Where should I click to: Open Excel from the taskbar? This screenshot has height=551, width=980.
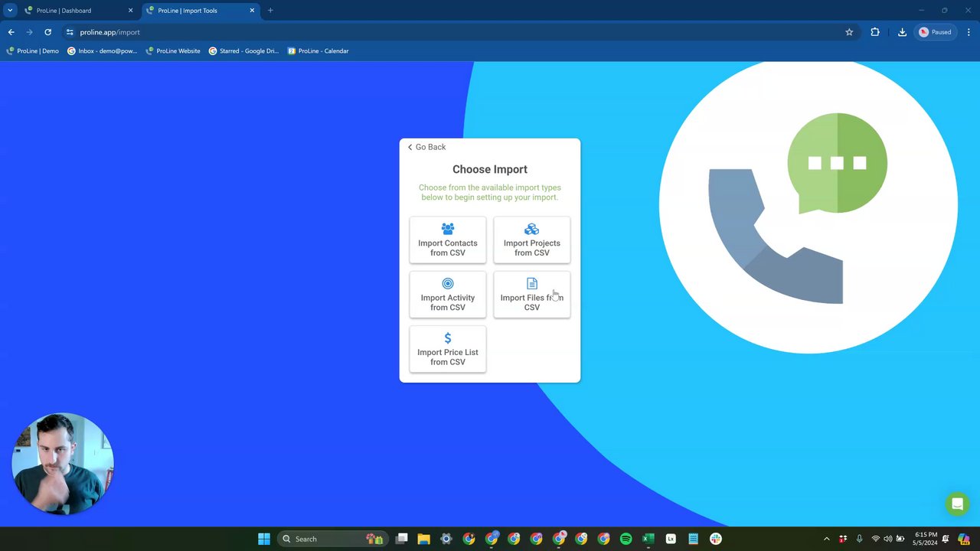[648, 539]
